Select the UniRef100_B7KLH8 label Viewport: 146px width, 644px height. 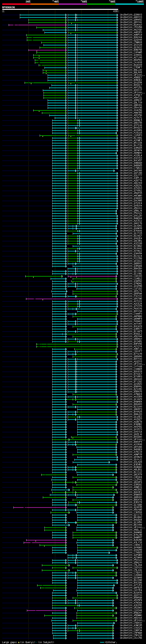(x=131, y=535)
